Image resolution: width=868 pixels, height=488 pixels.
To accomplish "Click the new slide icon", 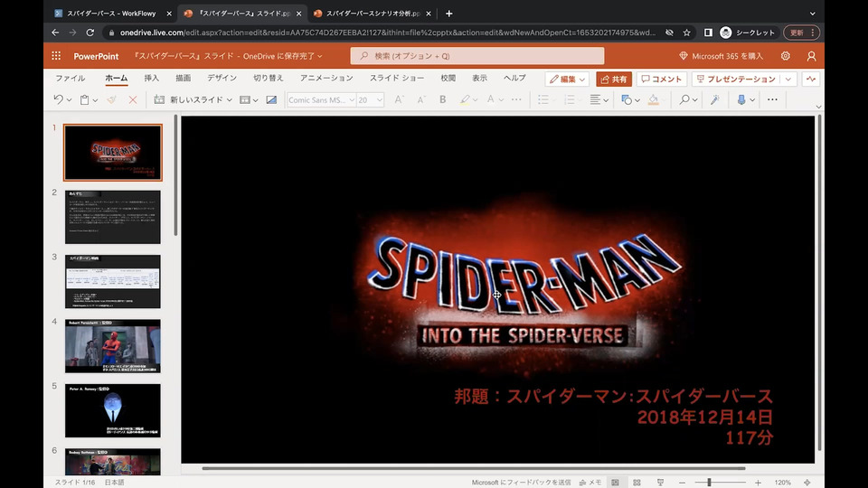I will pyautogui.click(x=159, y=99).
